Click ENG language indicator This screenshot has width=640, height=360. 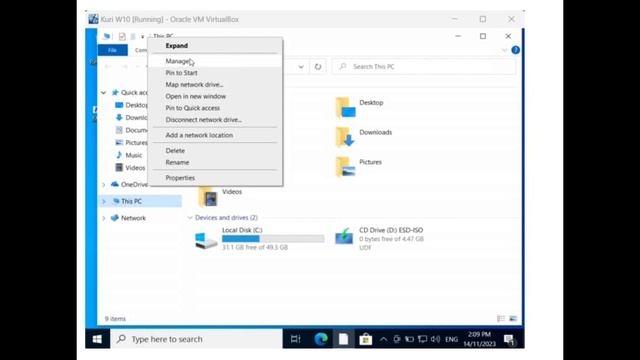pyautogui.click(x=451, y=339)
